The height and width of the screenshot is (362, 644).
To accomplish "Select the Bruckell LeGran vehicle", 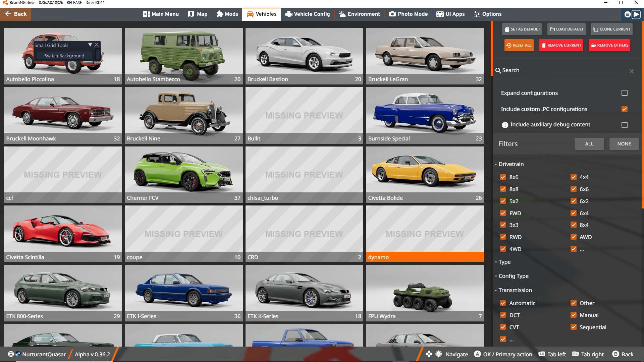I will [425, 56].
